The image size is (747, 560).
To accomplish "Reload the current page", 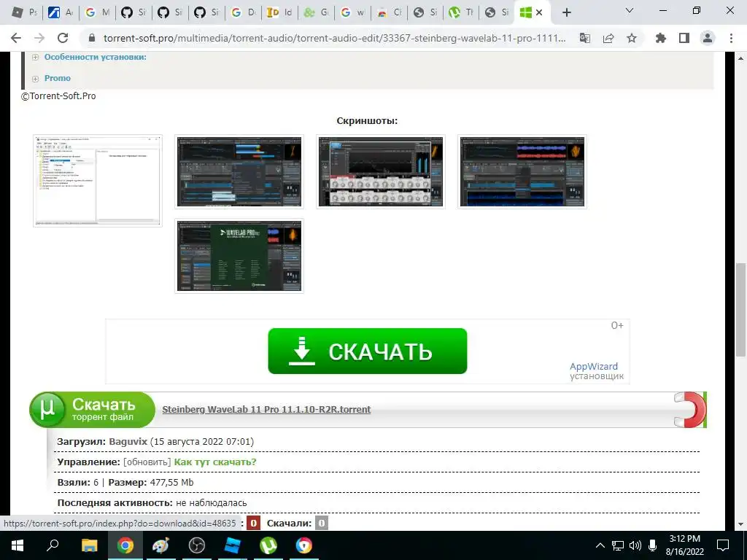I will point(63,38).
